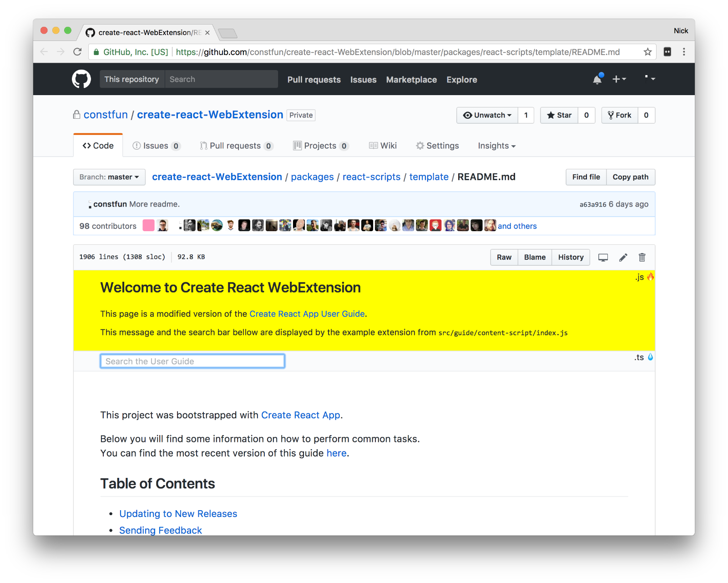
Task: Click the 'and others' contributors link
Action: [x=517, y=226]
